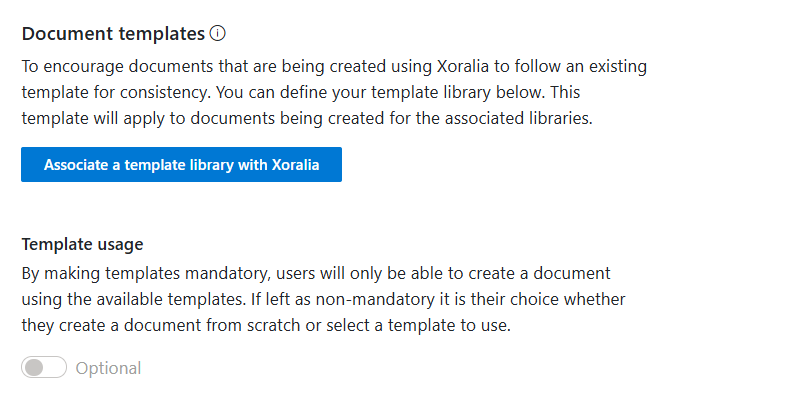The image size is (787, 415).
Task: Click the line starting 'By making templates mandatory'
Action: 316,273
